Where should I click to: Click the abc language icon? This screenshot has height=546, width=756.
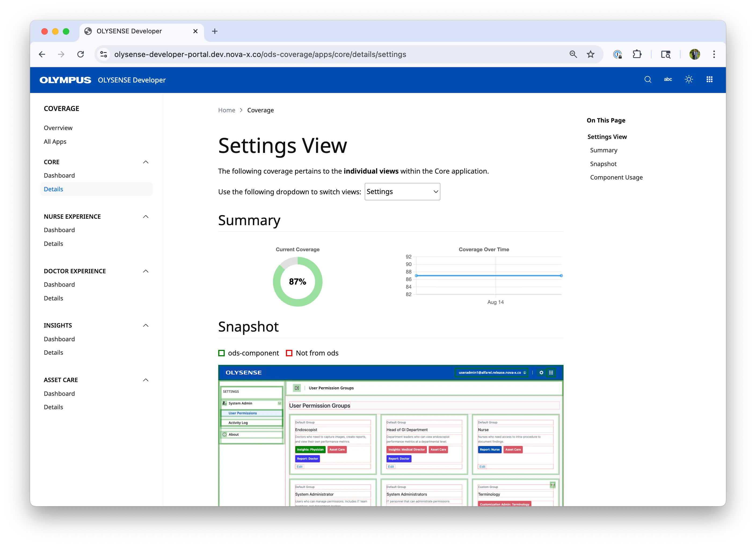pos(668,79)
